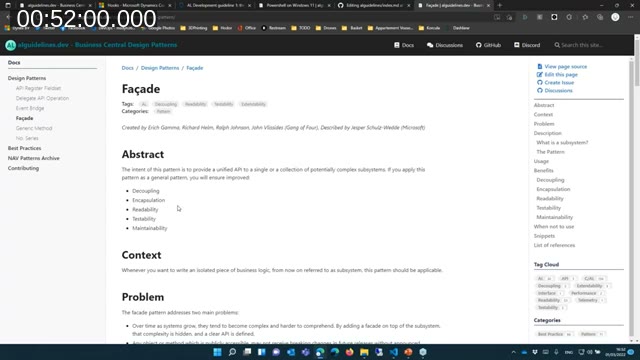Click Edit this page link
This screenshot has width=640, height=360.
(x=561, y=75)
